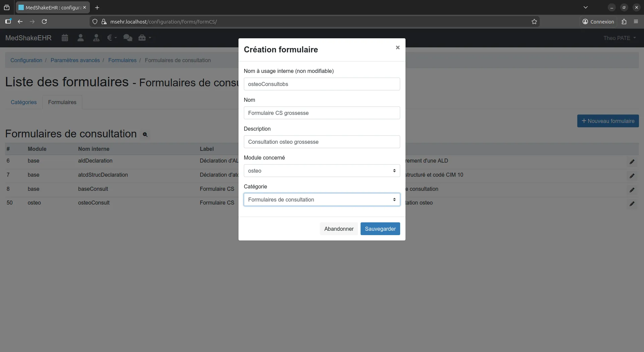This screenshot has width=644, height=352.
Task: Click the magnifier next to Formulaires de consultation
Action: tap(145, 135)
